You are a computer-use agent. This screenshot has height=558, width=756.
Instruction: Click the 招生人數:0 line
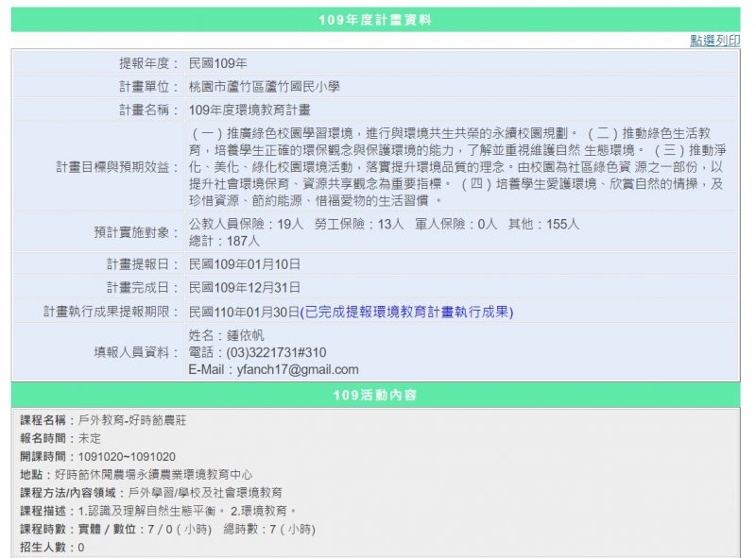(52, 548)
